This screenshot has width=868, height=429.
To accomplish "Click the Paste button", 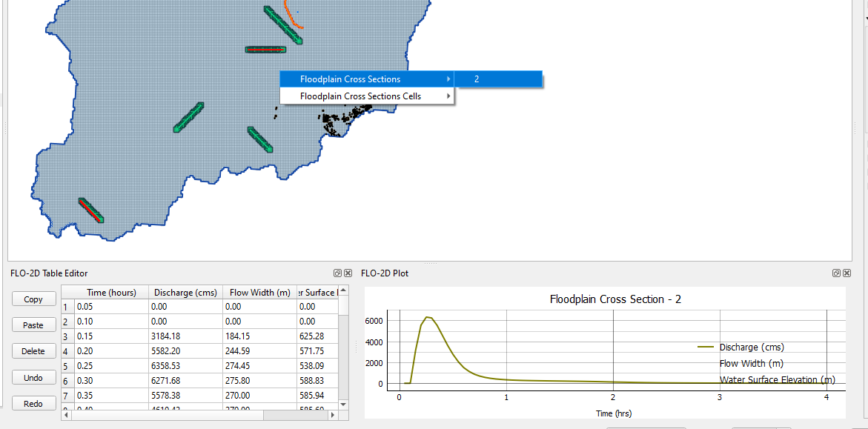I will click(x=33, y=325).
